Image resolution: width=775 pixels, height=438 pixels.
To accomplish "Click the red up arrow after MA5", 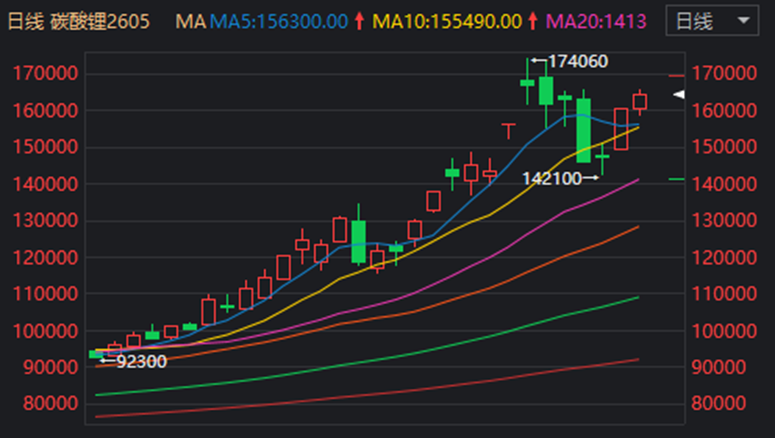I will [359, 21].
